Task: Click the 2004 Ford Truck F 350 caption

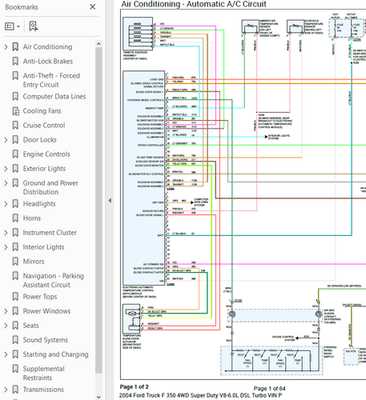Action: (x=201, y=396)
